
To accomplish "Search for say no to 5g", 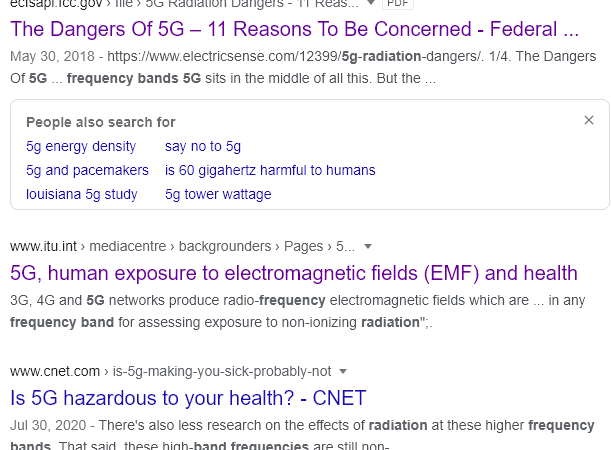I will (x=203, y=146).
